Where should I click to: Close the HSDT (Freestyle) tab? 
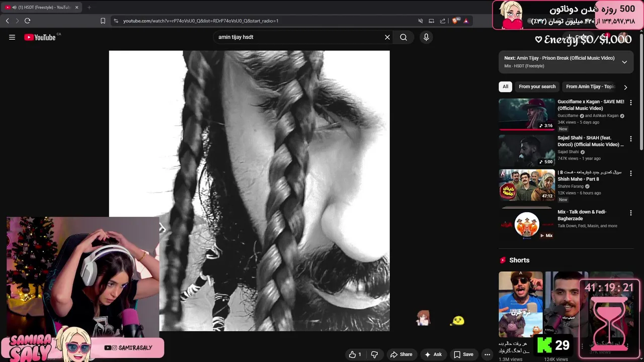[76, 7]
